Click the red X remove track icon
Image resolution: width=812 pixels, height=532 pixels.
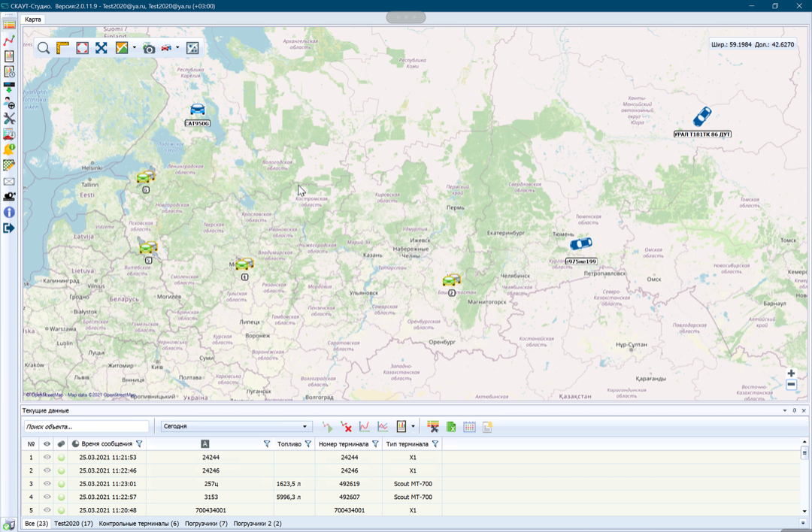click(346, 427)
